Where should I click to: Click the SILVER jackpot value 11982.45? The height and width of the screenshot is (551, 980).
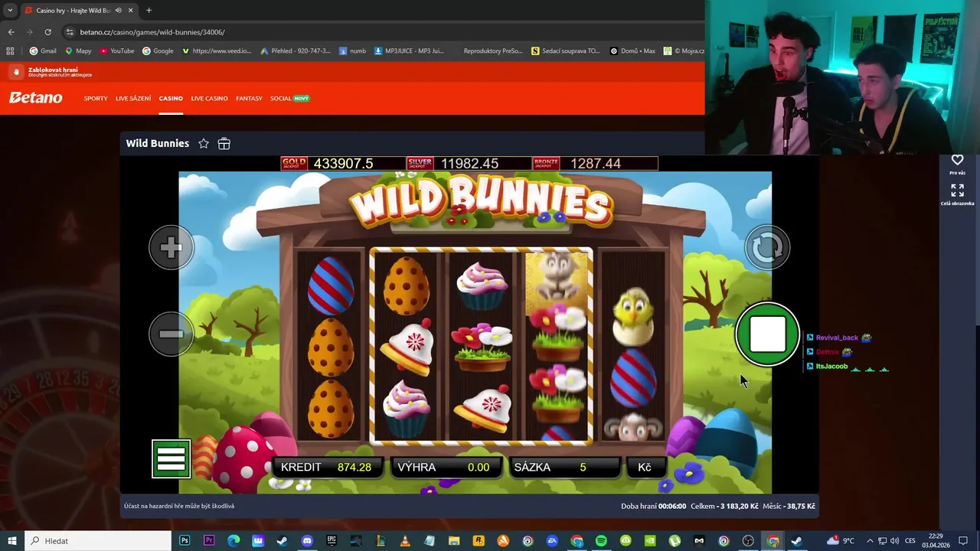(x=469, y=164)
